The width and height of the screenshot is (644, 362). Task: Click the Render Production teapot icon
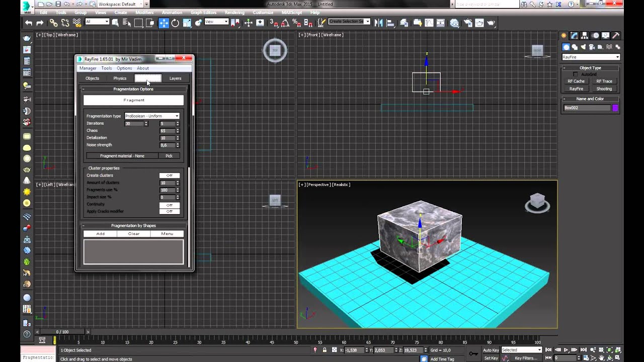click(x=491, y=23)
